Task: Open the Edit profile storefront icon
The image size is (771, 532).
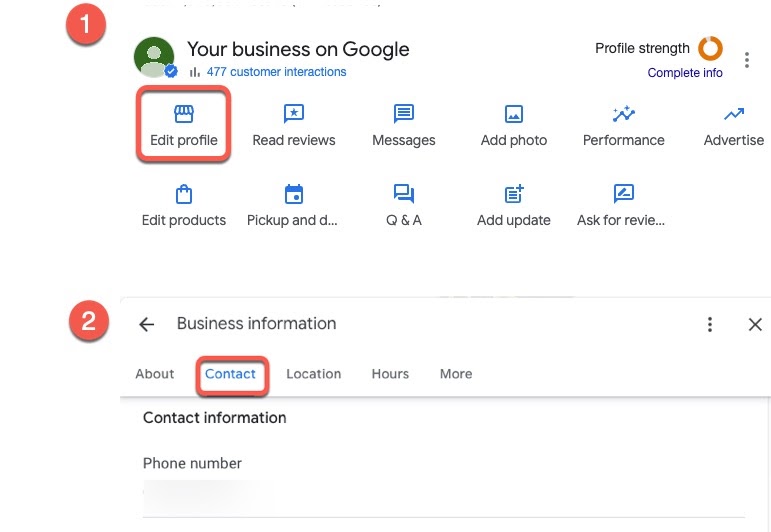Action: point(184,114)
